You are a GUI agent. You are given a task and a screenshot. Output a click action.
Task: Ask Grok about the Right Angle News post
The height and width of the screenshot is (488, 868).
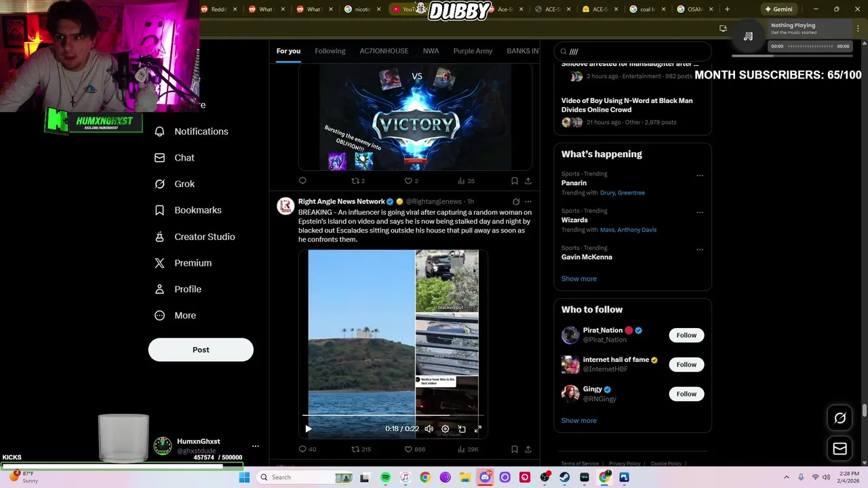click(516, 201)
